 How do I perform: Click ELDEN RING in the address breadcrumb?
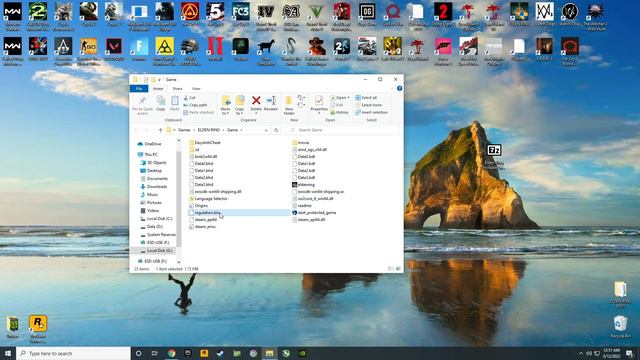click(x=209, y=130)
